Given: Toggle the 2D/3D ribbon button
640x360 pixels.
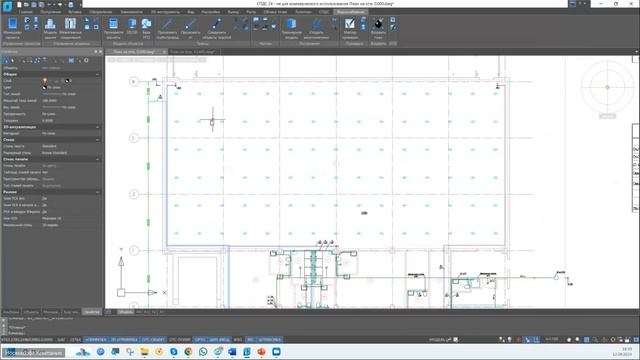Looking at the screenshot, I should (132, 27).
